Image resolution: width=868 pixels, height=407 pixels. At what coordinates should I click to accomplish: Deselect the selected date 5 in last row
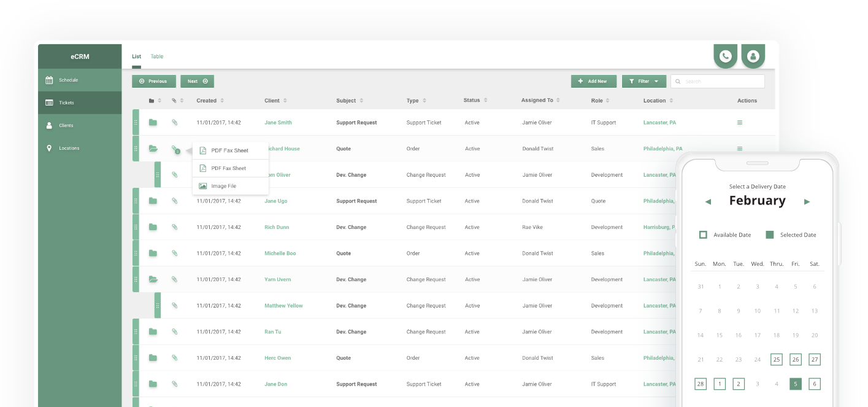point(796,384)
